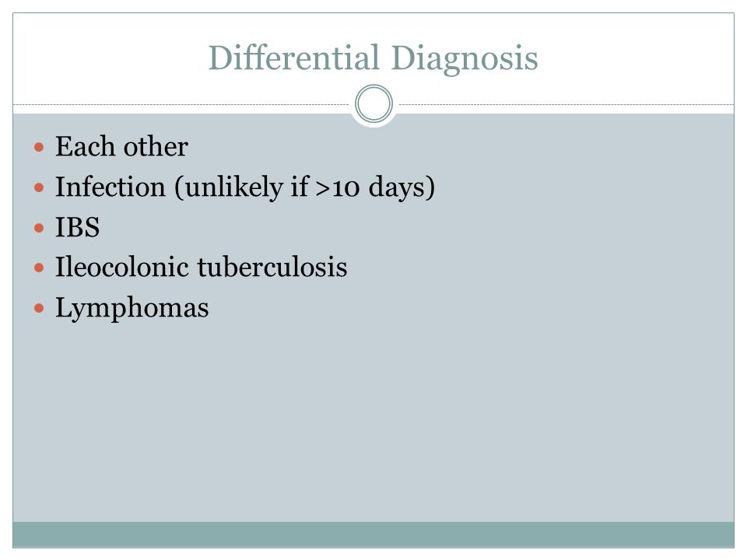Click the '>10 days)' text
Image resolution: width=747 pixels, height=560 pixels.
[x=375, y=187]
